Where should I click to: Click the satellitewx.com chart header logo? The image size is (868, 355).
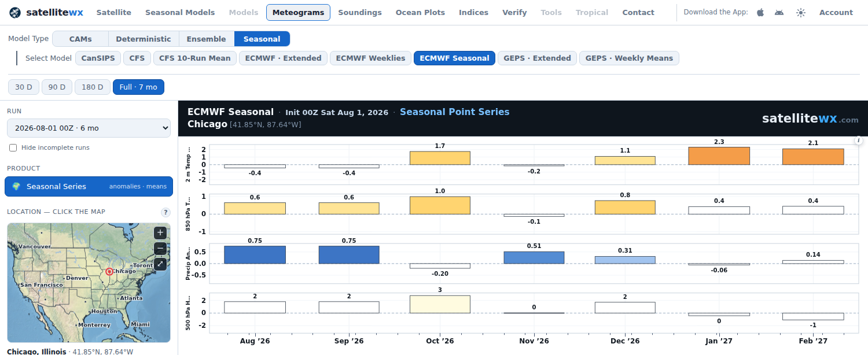coord(810,119)
